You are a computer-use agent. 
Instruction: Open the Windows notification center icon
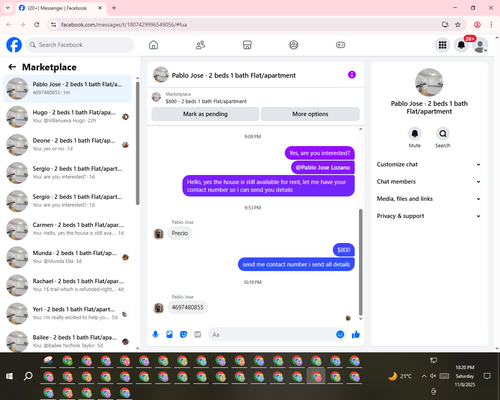tap(487, 376)
